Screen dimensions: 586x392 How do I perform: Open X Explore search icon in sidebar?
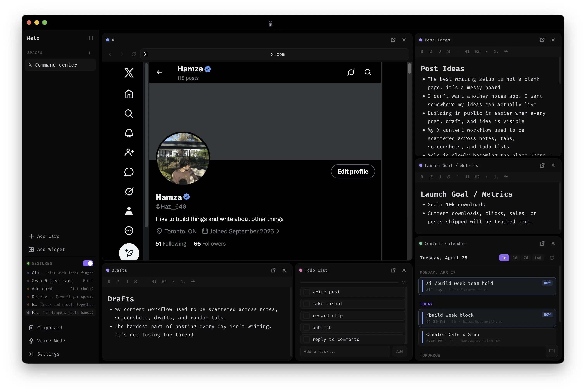click(129, 114)
